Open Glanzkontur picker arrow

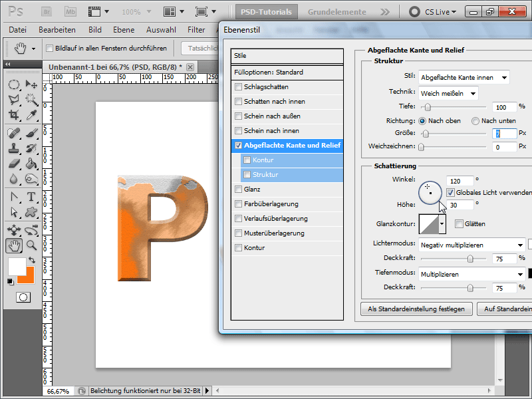(442, 224)
